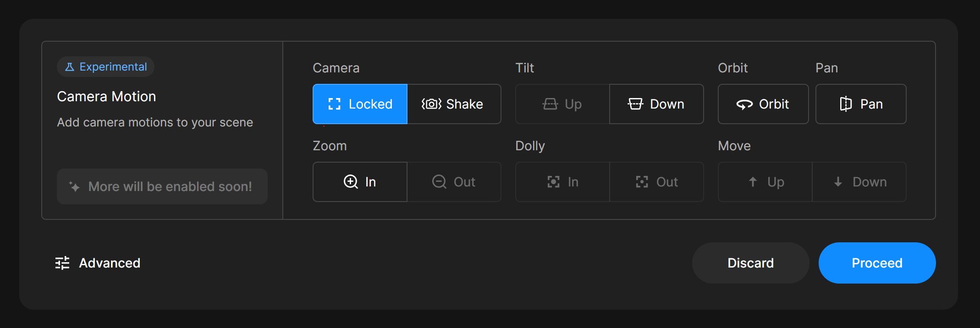Click the Experimental badge
Image resolution: width=980 pixels, height=328 pixels.
click(106, 67)
